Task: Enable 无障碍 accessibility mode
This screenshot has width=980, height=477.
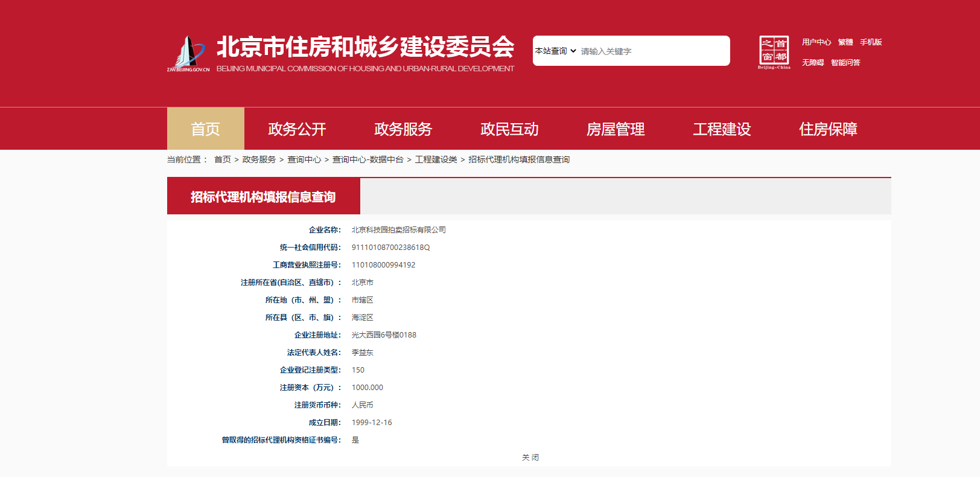Action: [x=812, y=63]
